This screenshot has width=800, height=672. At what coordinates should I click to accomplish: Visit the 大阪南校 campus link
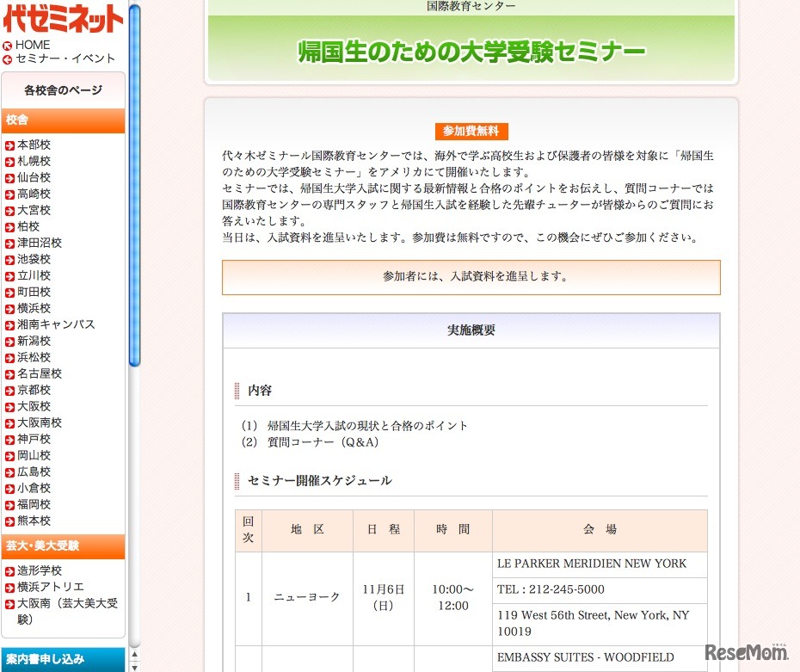[x=40, y=422]
